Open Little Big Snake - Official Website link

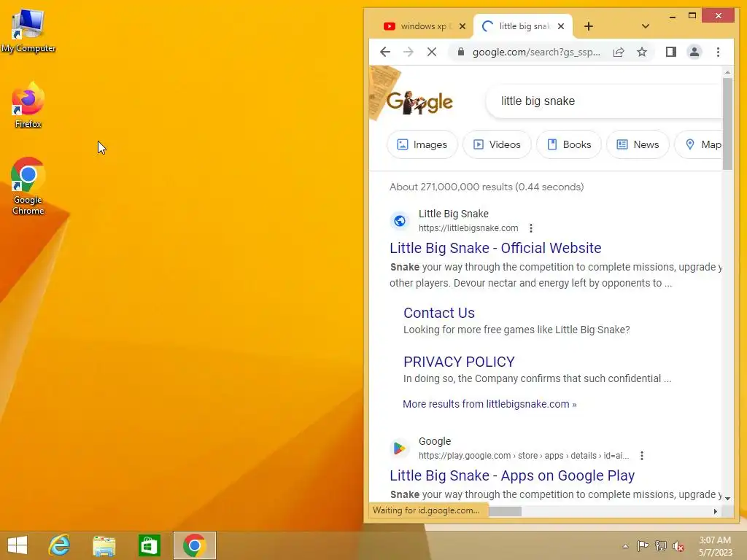(x=495, y=248)
